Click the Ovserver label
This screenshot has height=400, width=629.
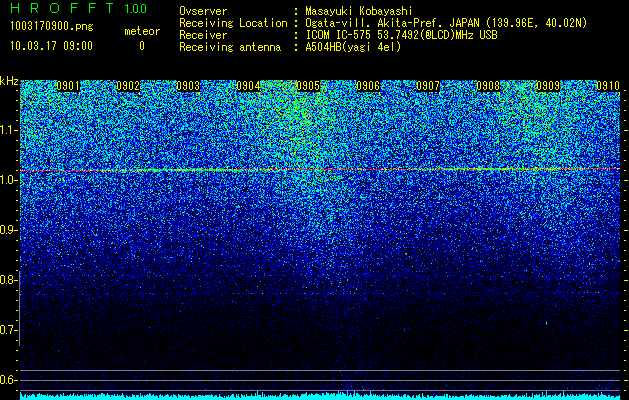pyautogui.click(x=203, y=11)
